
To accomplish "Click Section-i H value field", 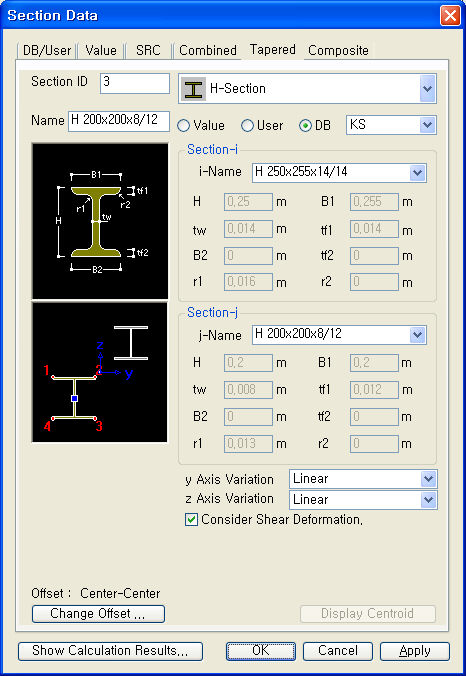I will pyautogui.click(x=248, y=202).
